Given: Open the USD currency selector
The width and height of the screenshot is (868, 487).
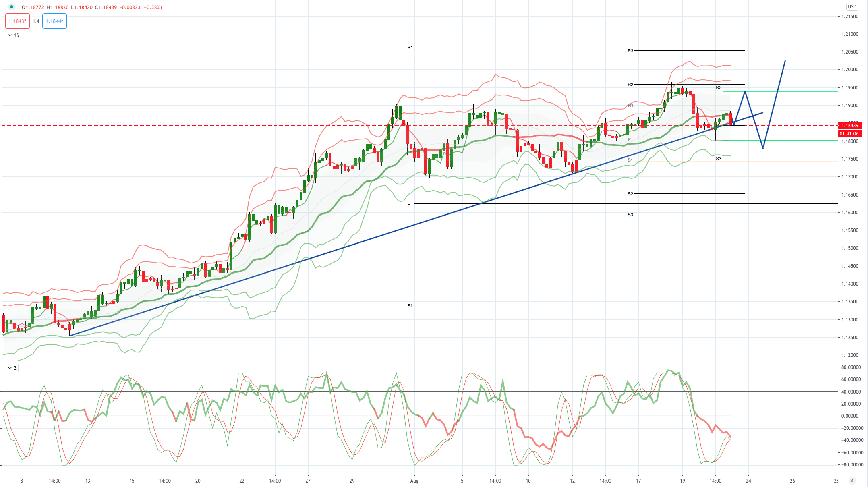Looking at the screenshot, I should (852, 6).
